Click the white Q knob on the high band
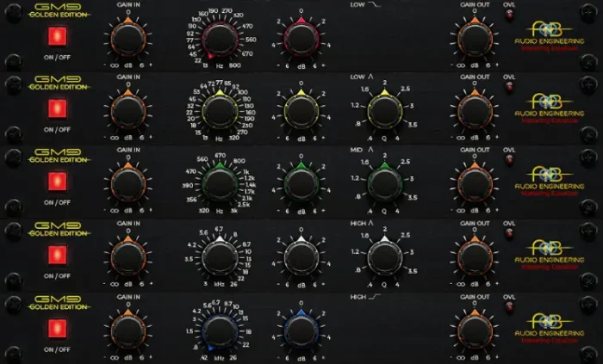 pyautogui.click(x=383, y=257)
